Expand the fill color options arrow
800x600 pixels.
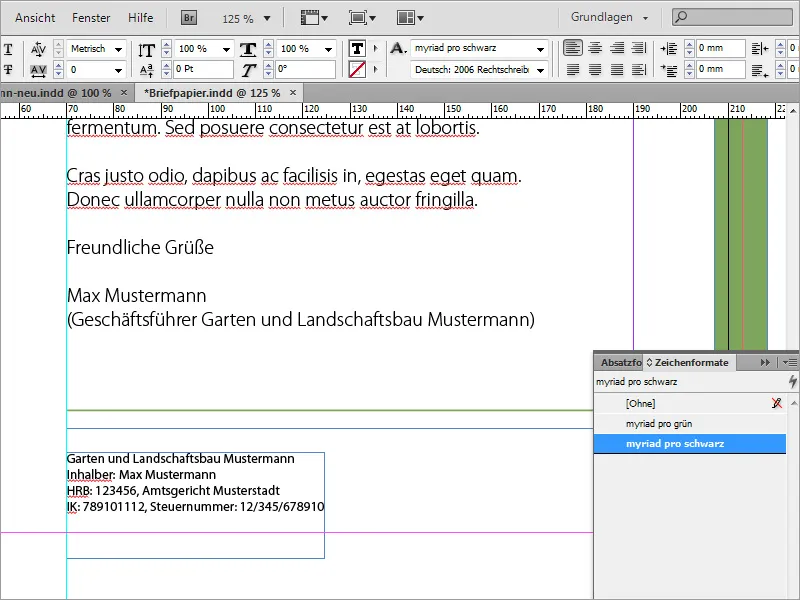(376, 48)
